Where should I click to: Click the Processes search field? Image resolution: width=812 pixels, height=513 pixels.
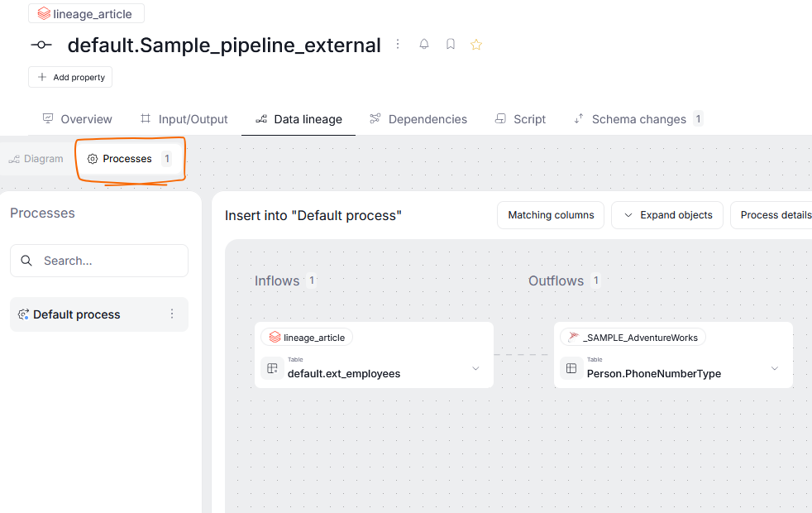99,261
